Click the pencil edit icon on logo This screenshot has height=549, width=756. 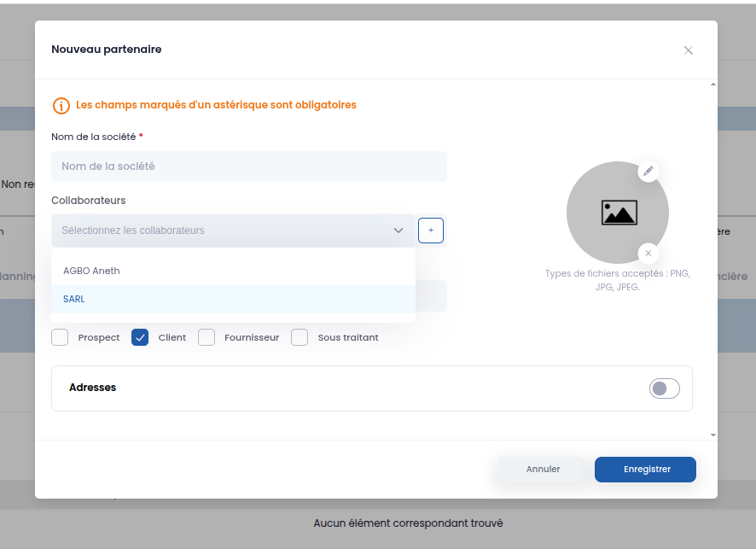coord(648,172)
